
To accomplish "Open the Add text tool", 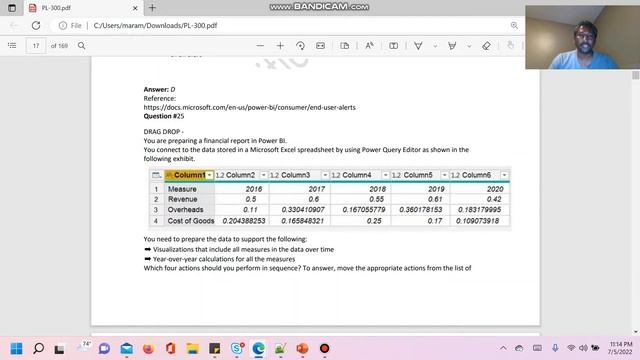I will click(393, 46).
